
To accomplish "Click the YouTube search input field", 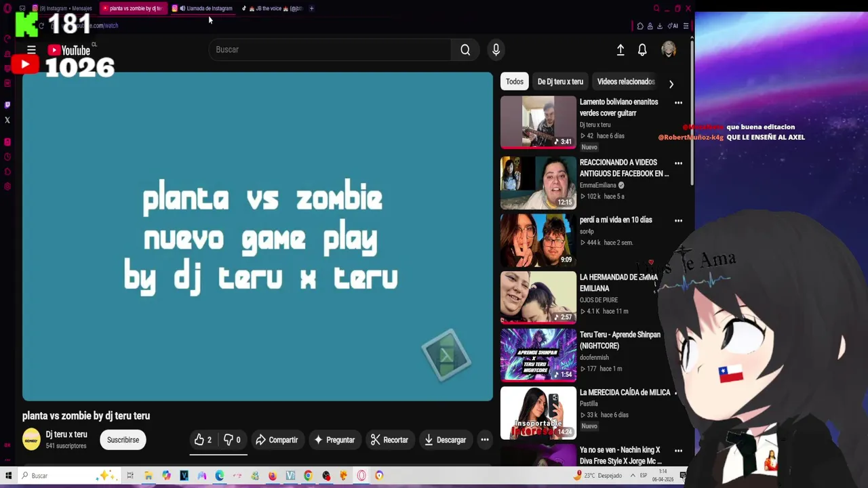I will [x=330, y=49].
